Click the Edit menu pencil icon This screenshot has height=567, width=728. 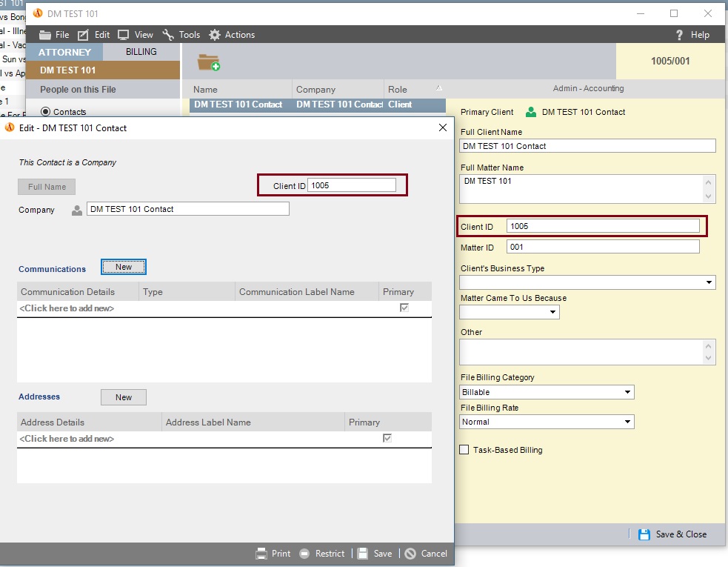tap(83, 35)
